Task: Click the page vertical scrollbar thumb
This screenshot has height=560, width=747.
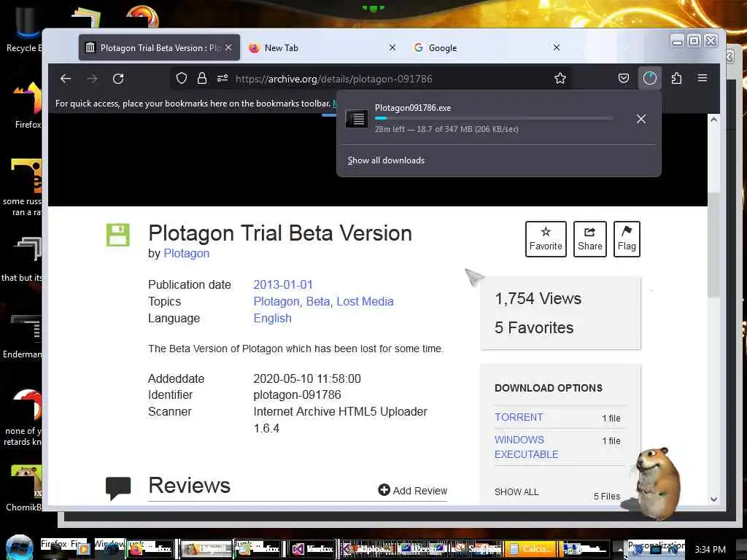Action: 713,245
